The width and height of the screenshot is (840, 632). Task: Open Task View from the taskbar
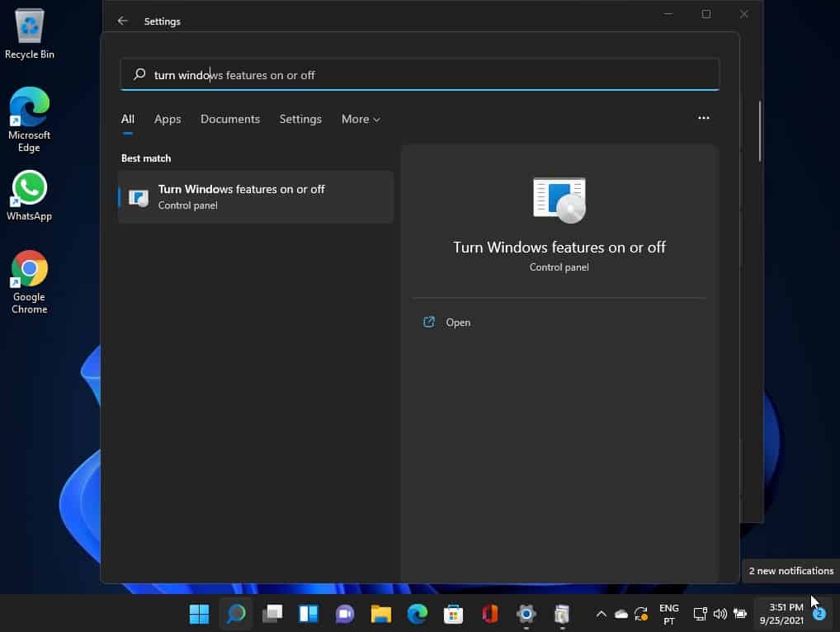pyautogui.click(x=272, y=614)
